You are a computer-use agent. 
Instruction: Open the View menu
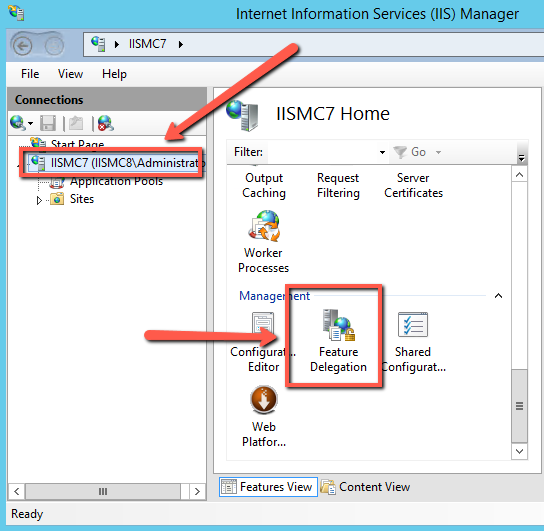tap(70, 74)
